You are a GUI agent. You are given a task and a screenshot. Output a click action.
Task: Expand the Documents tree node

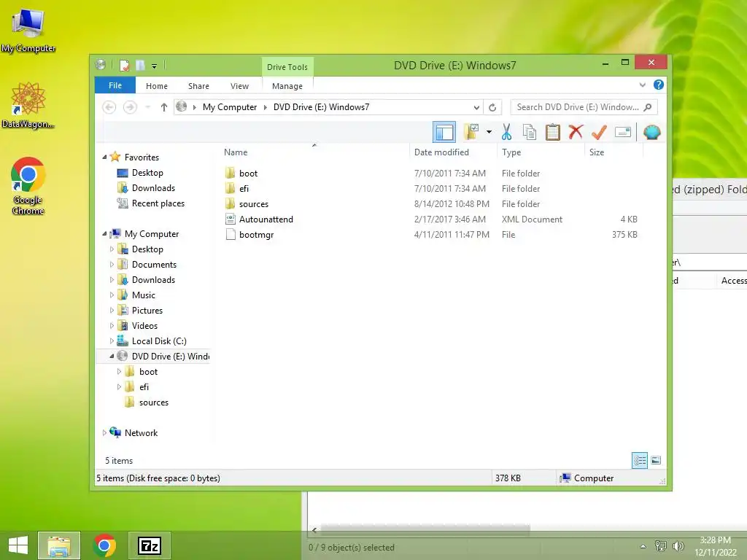click(x=112, y=264)
